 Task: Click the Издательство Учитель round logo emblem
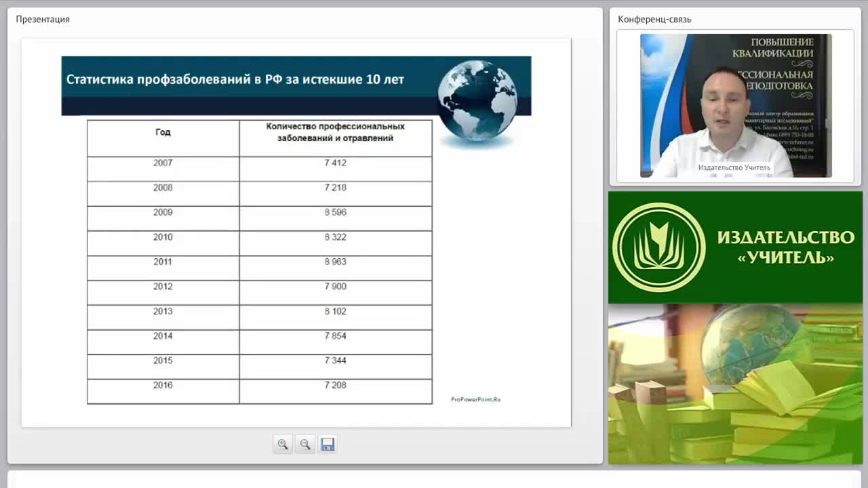coord(658,247)
